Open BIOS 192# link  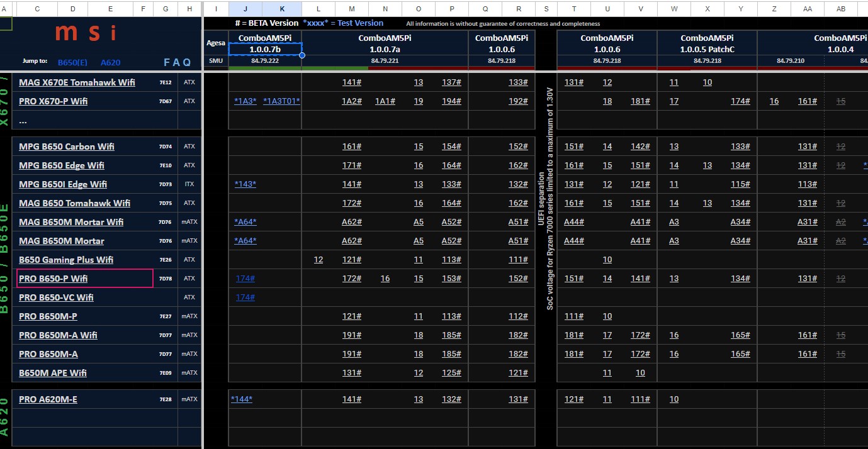[x=519, y=101]
